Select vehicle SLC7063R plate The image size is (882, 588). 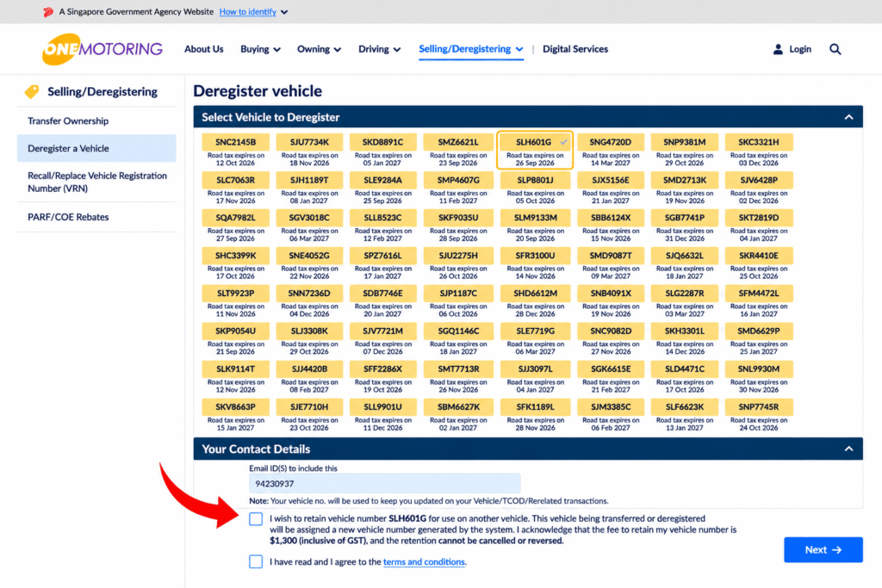[x=236, y=180]
